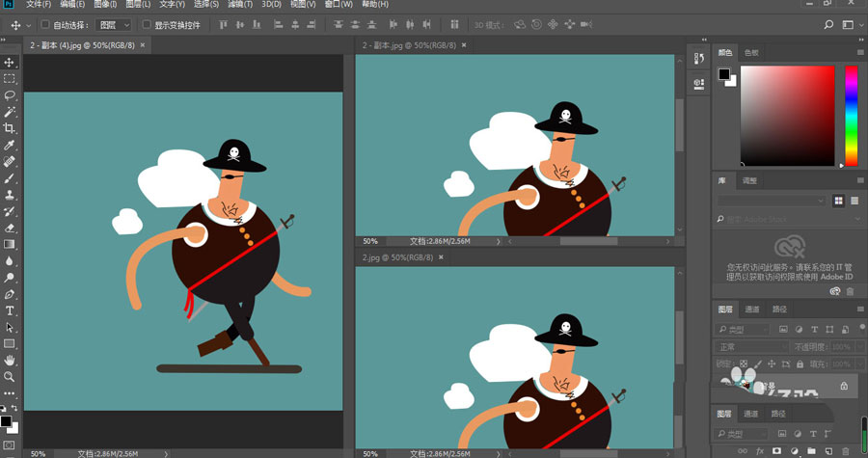Select the Crop tool
Image resolution: width=868 pixels, height=458 pixels.
10,128
